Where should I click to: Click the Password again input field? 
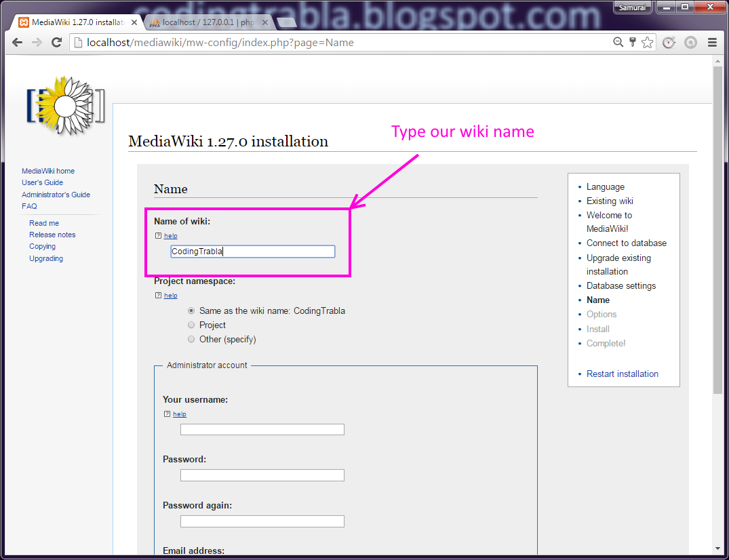(262, 521)
